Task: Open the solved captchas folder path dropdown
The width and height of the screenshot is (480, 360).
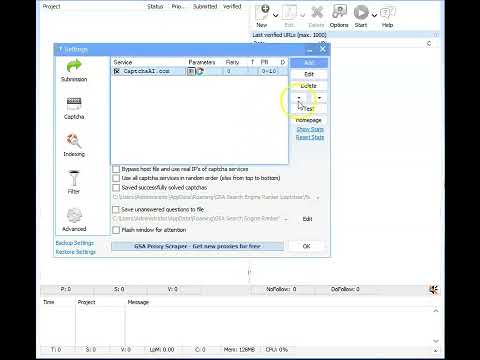Action: tap(318, 197)
